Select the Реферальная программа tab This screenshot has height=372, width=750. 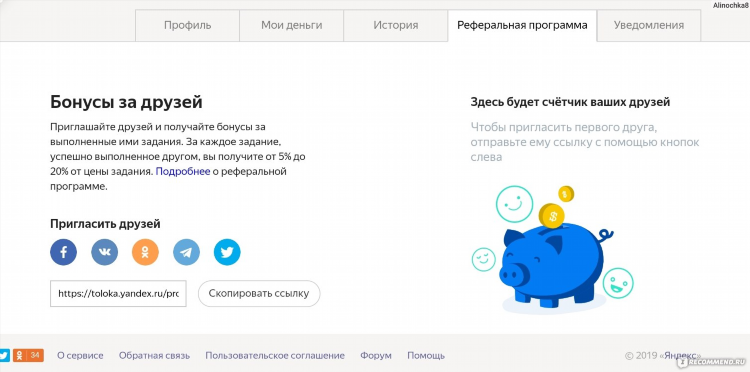point(522,25)
